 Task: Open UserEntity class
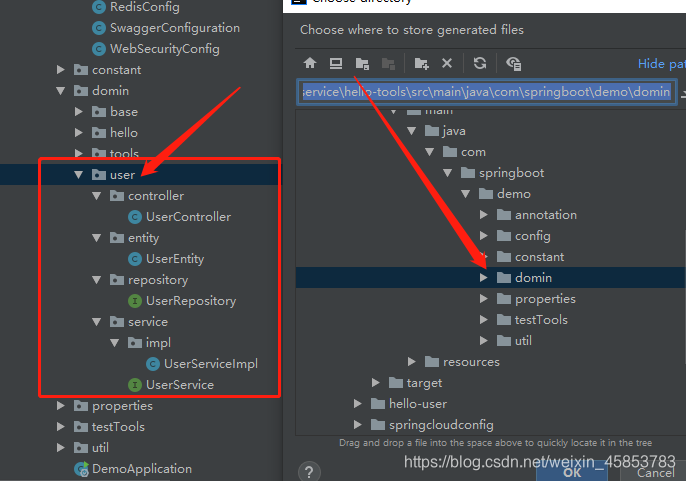(175, 259)
